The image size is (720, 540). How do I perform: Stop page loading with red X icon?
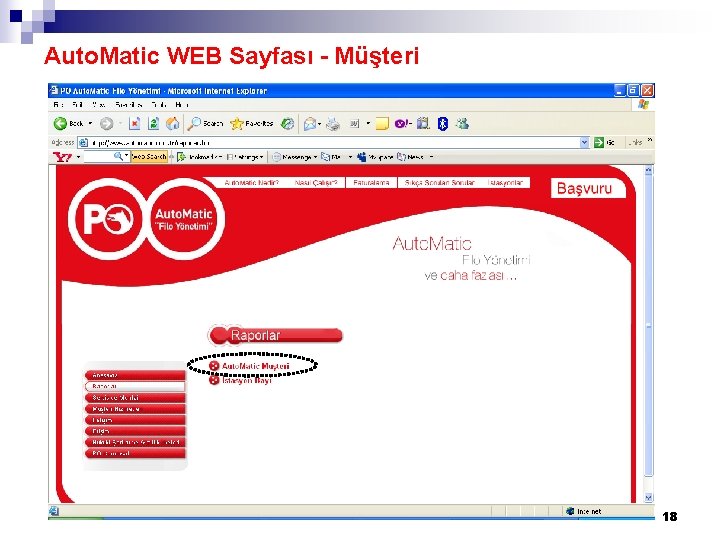[x=135, y=124]
